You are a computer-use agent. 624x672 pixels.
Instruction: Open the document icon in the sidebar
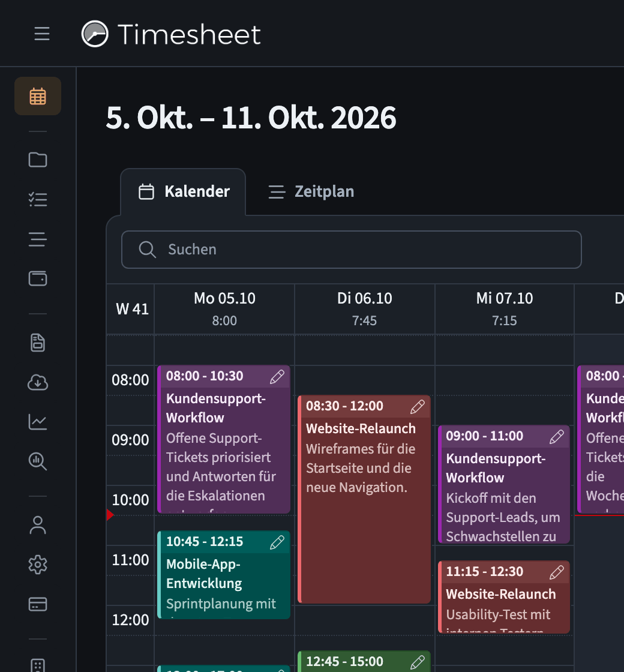coord(38,343)
